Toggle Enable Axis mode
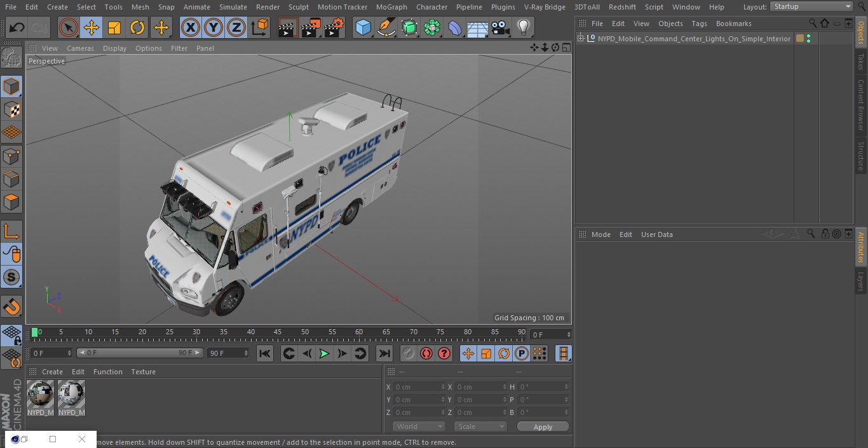This screenshot has height=448, width=868. coord(11,231)
